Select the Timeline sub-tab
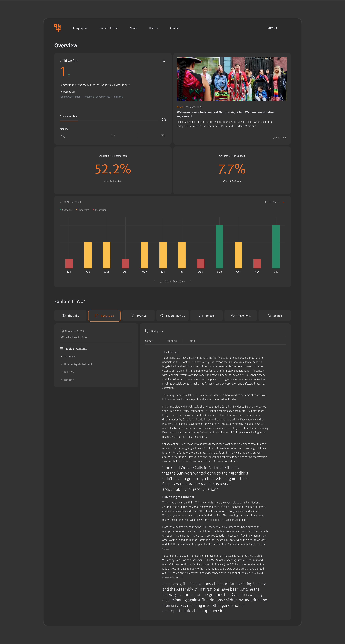This screenshot has height=644, width=345. point(171,341)
